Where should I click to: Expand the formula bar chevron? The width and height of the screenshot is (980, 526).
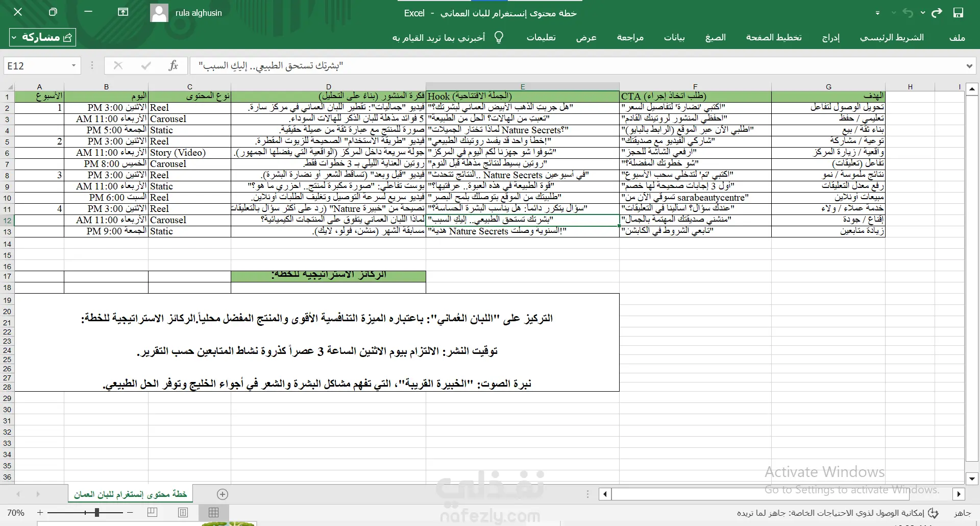coord(969,66)
